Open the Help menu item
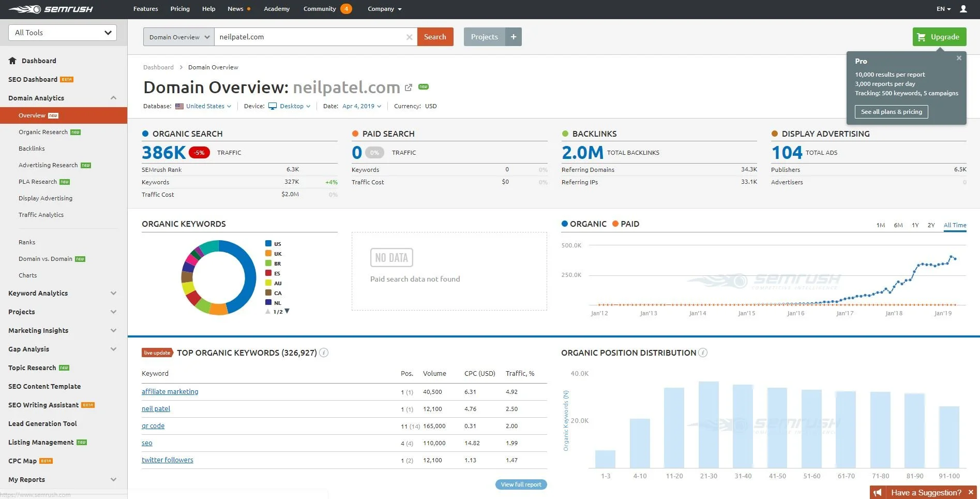 [208, 9]
